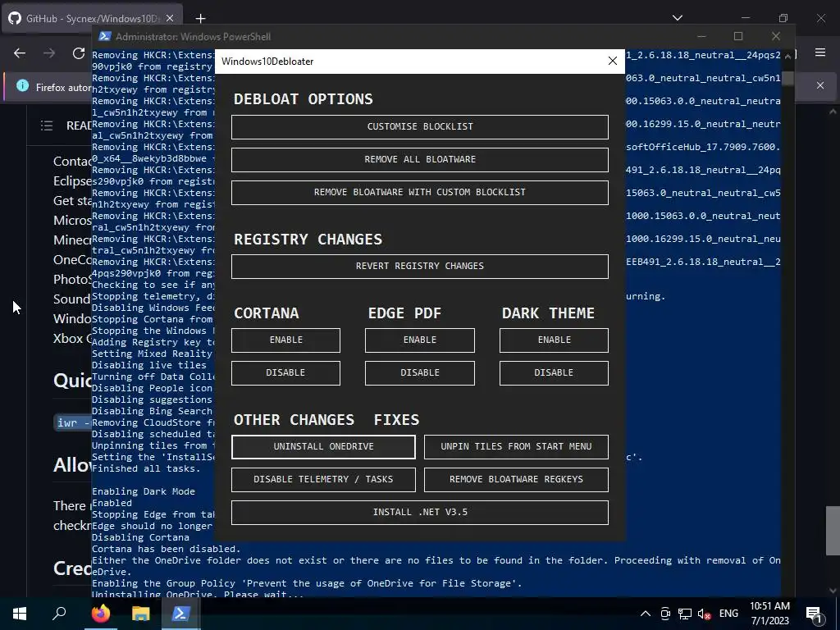Click the Firefox info notification icon
Screen dimensions: 840x630
pos(22,85)
